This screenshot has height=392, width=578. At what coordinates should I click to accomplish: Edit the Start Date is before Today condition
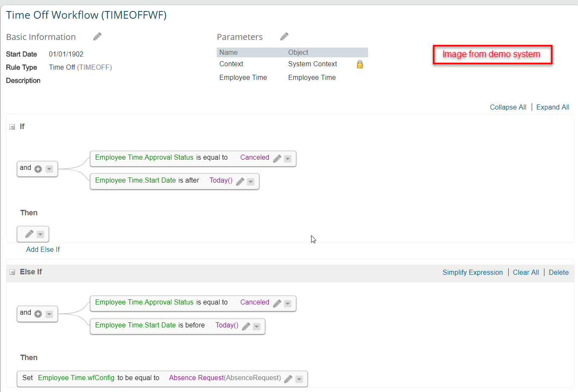246,326
